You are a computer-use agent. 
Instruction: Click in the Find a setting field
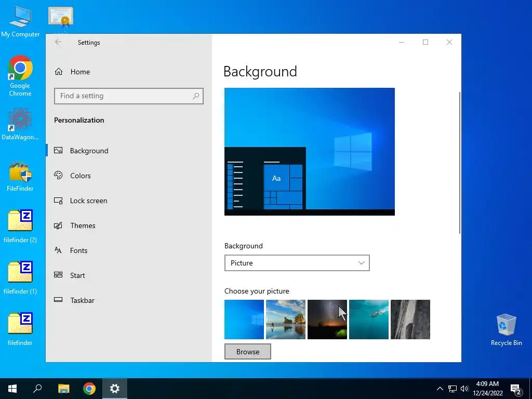click(129, 96)
